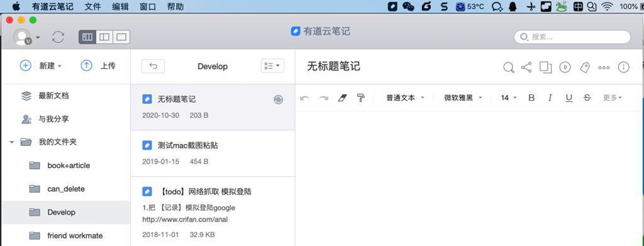The height and width of the screenshot is (246, 644).
Task: Open the 测试mac截图粘贴 note
Action: (213, 154)
